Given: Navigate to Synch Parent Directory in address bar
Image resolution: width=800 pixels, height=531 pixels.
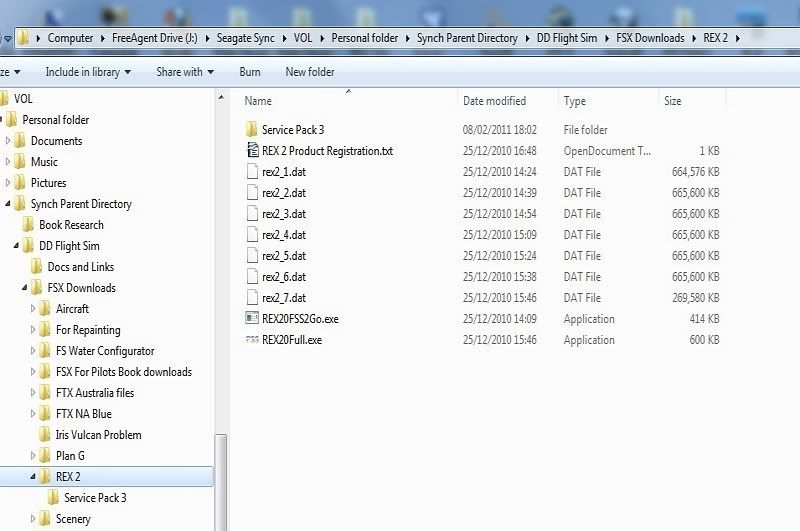Looking at the screenshot, I should click(x=467, y=38).
